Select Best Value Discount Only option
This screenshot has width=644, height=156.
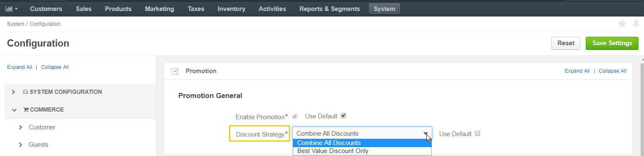(x=362, y=151)
